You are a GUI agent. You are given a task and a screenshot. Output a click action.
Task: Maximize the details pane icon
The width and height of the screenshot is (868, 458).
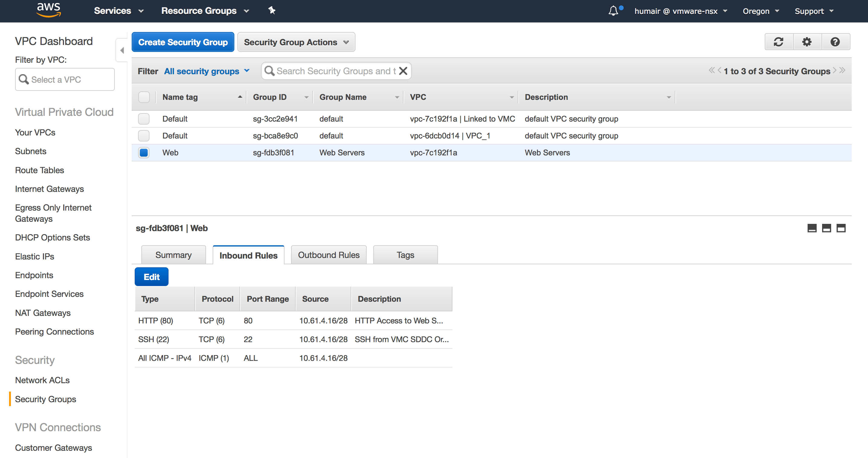[841, 228]
